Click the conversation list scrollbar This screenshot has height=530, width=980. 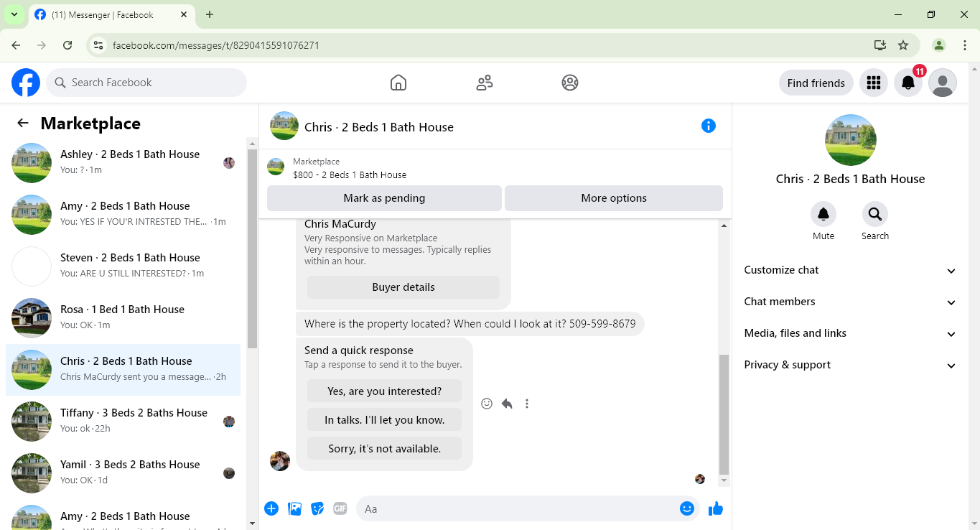(x=252, y=248)
